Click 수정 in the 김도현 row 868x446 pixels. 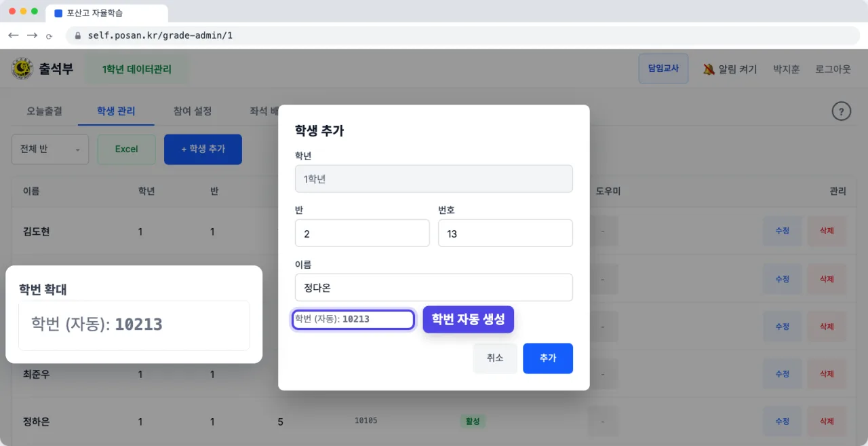pyautogui.click(x=782, y=231)
